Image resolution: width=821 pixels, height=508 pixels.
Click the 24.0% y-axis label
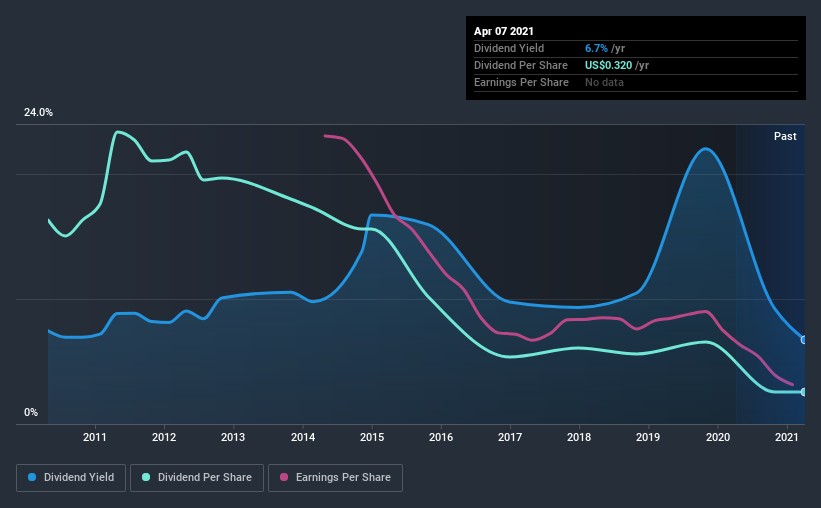(38, 113)
